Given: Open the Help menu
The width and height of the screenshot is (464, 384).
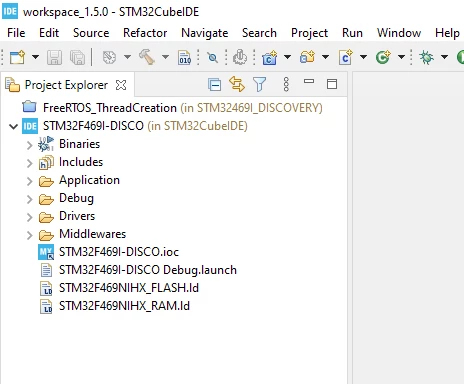Looking at the screenshot, I should [x=447, y=33].
